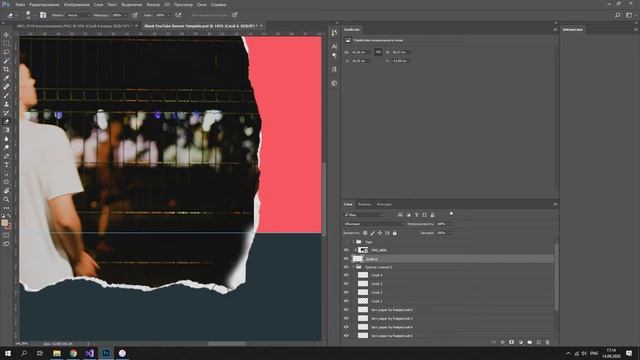Click the Layers panel vertical scrollbar
Viewport: 640px width, 360px height.
coord(556,276)
